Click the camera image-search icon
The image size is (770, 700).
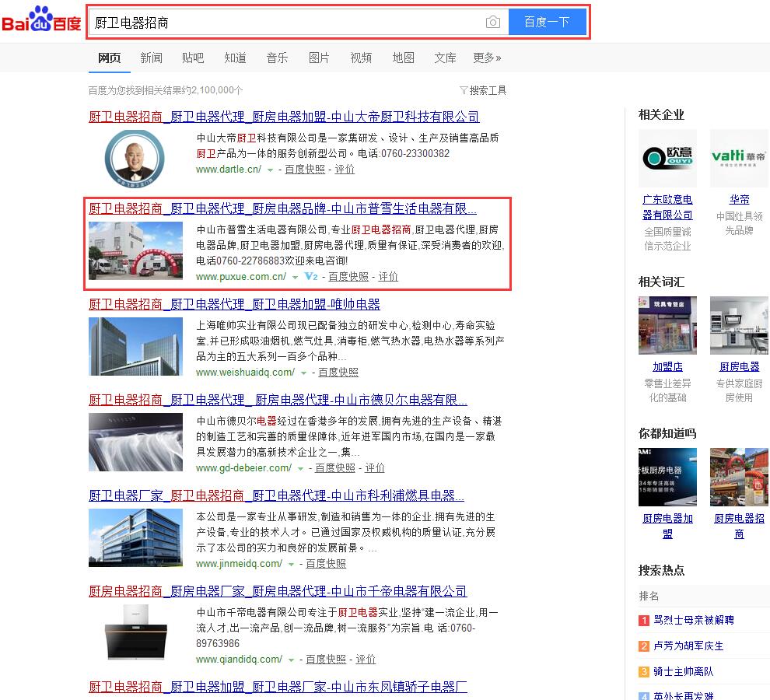coord(492,23)
